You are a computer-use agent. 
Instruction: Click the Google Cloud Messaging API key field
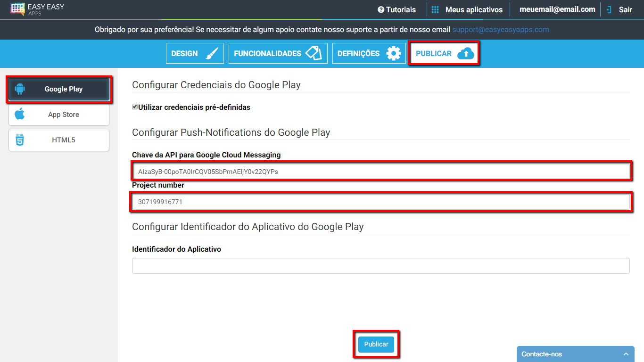tap(380, 172)
